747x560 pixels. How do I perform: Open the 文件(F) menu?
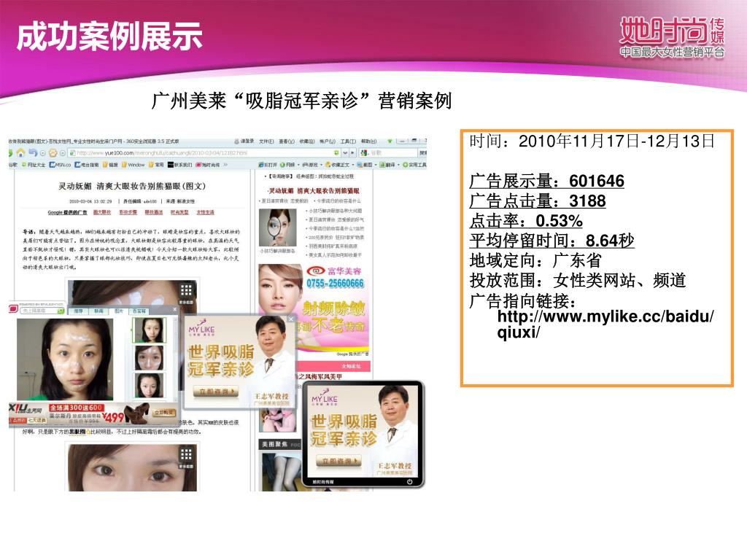266,141
